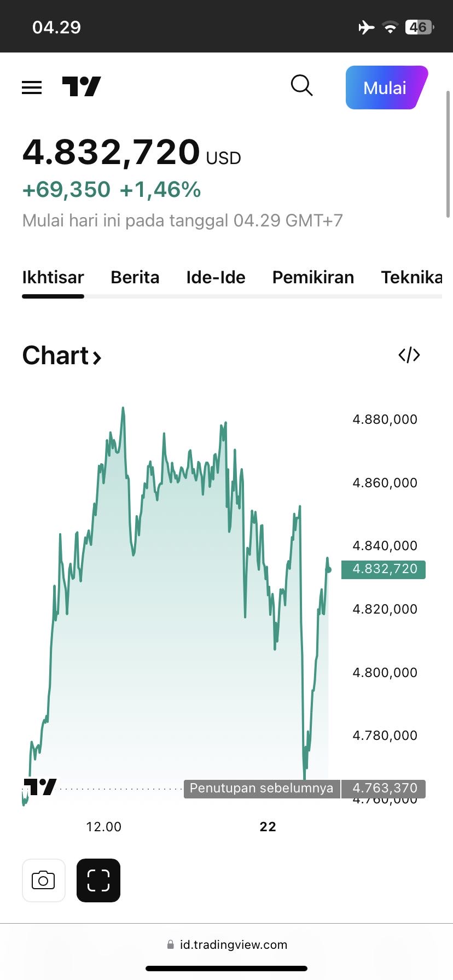
Task: Click the Penutupan sebelumnya label
Action: [x=262, y=789]
